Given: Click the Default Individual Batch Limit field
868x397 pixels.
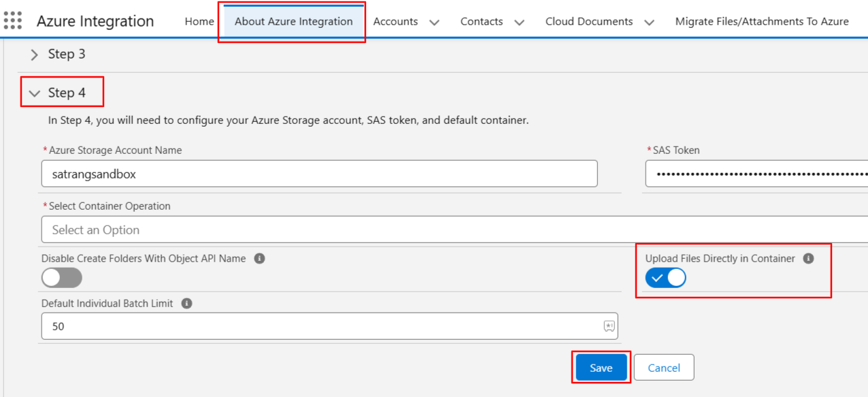Looking at the screenshot, I should (x=330, y=326).
